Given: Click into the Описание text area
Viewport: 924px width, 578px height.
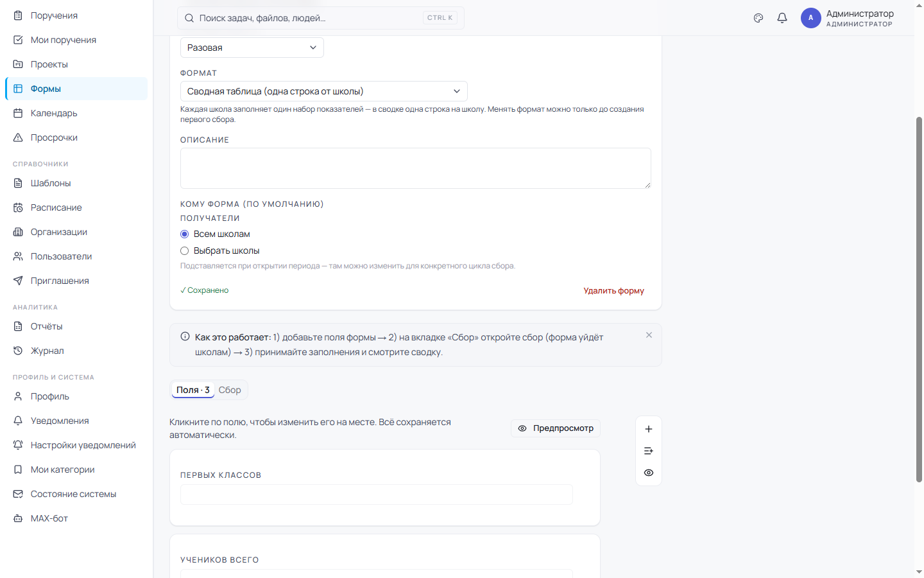Looking at the screenshot, I should click(416, 168).
